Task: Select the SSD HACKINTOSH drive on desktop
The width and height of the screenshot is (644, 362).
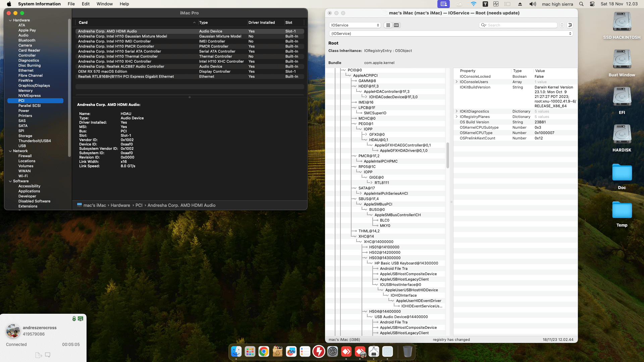Action: 622,25
